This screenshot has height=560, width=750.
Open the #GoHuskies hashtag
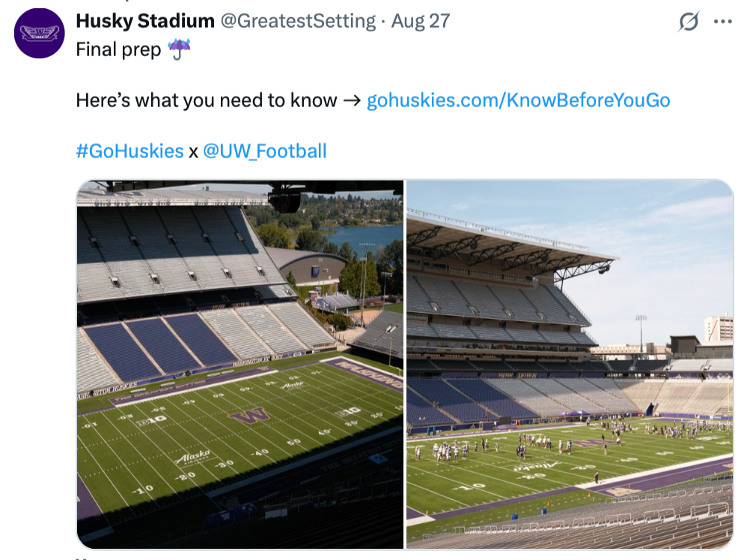[129, 151]
